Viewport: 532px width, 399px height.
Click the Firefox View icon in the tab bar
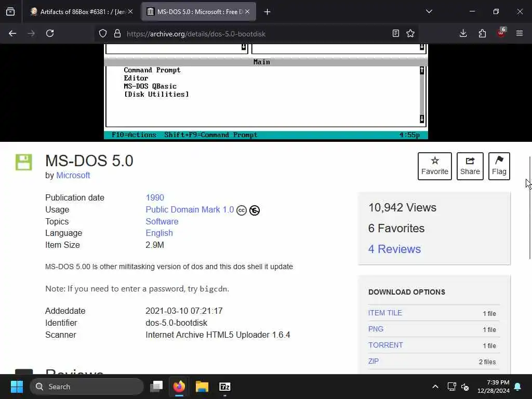10,12
